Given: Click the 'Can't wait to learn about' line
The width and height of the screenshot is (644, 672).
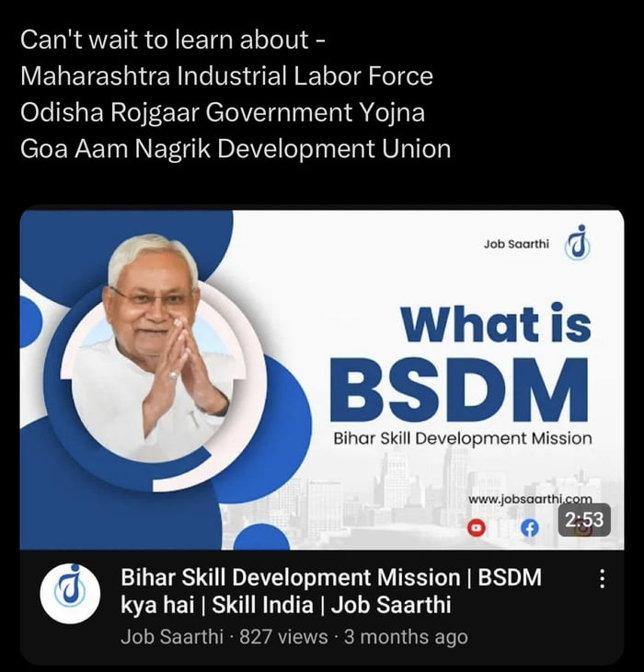Looking at the screenshot, I should pyautogui.click(x=173, y=40).
